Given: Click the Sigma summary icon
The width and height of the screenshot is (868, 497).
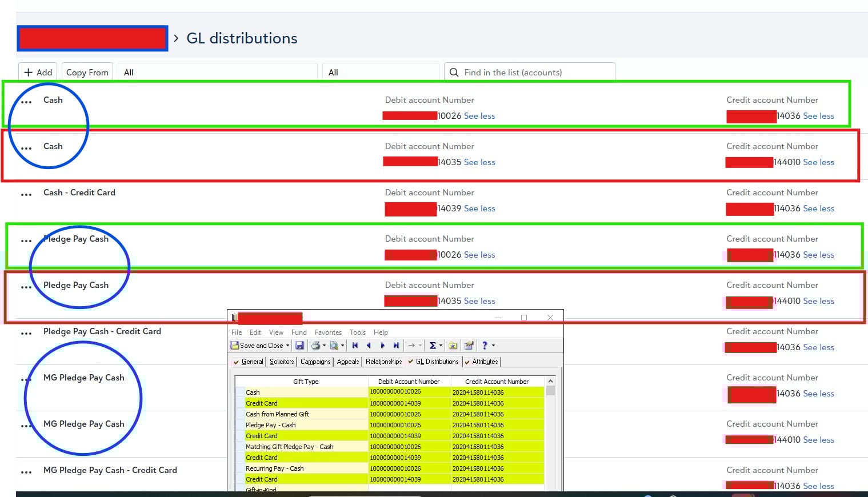Looking at the screenshot, I should 432,346.
